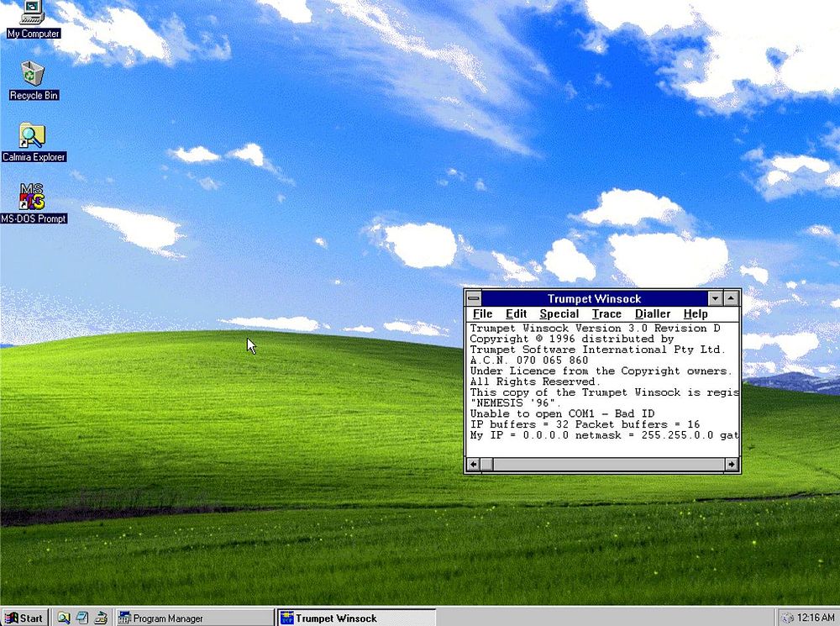
Task: Click the 'Unable to open COM1 - Bad ID' line
Action: point(562,413)
